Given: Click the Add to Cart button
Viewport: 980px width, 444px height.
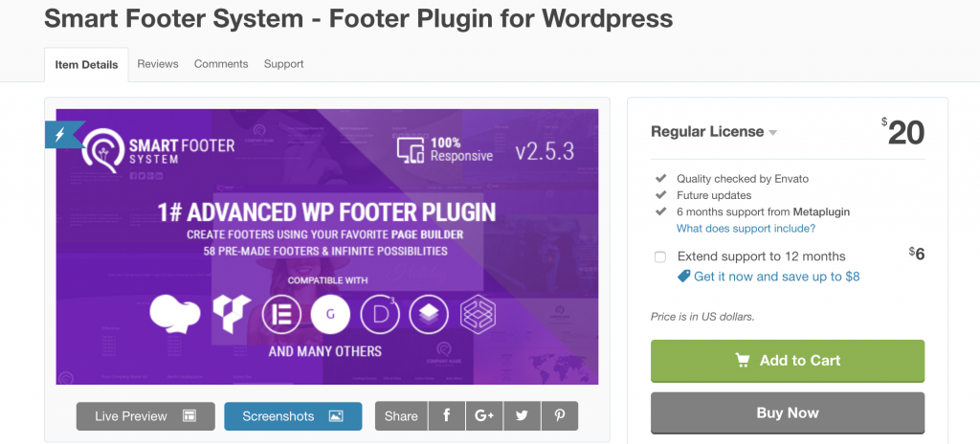Looking at the screenshot, I should point(788,361).
